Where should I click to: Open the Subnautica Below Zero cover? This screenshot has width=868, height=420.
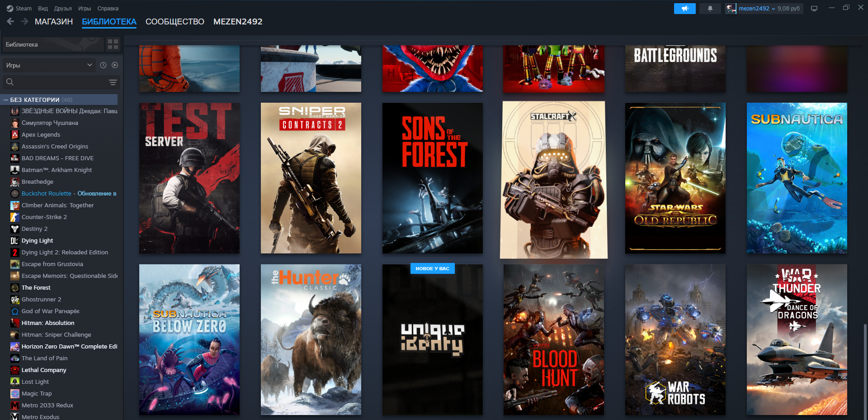point(189,339)
